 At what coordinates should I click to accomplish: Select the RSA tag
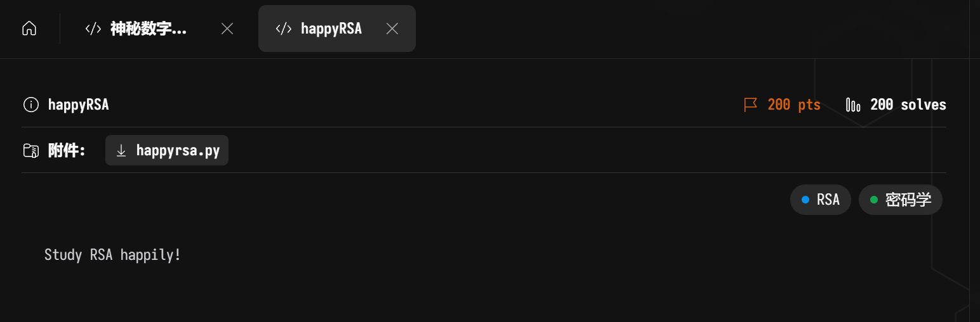821,200
